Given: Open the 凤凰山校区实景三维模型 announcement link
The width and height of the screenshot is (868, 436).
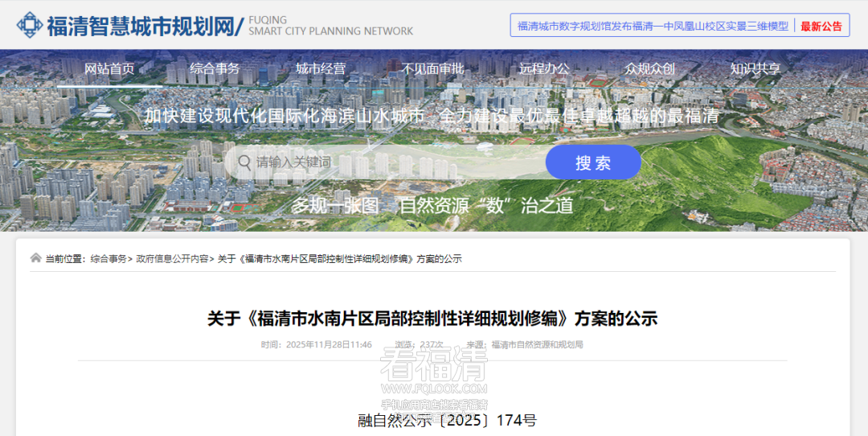Looking at the screenshot, I should (x=652, y=26).
